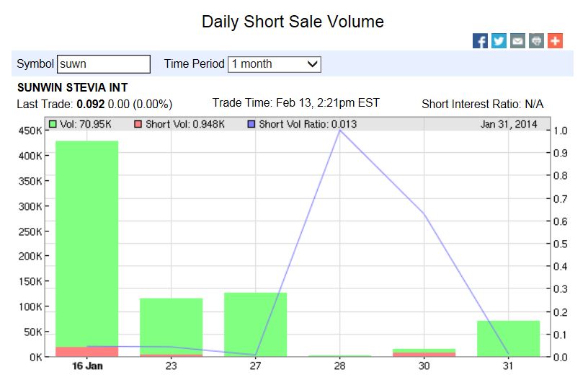Viewport: 588px width, 385px height.
Task: Click the 16 Jan x-axis label
Action: click(x=86, y=366)
